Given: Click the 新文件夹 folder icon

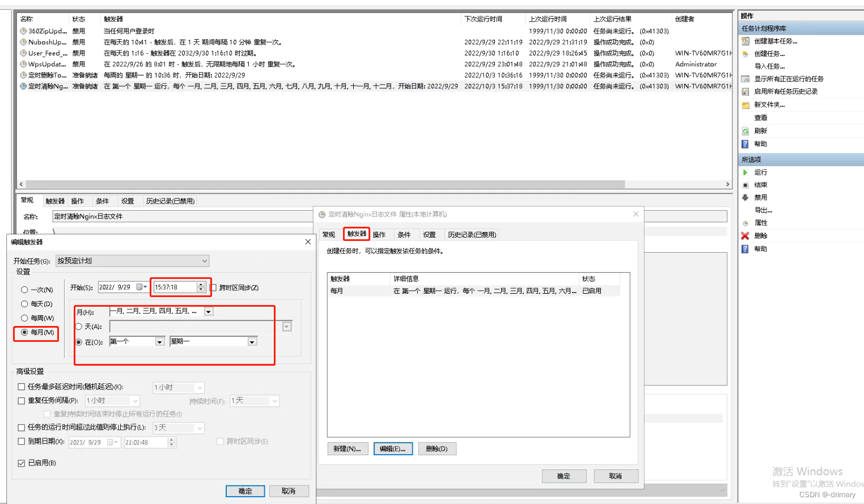Looking at the screenshot, I should [746, 105].
